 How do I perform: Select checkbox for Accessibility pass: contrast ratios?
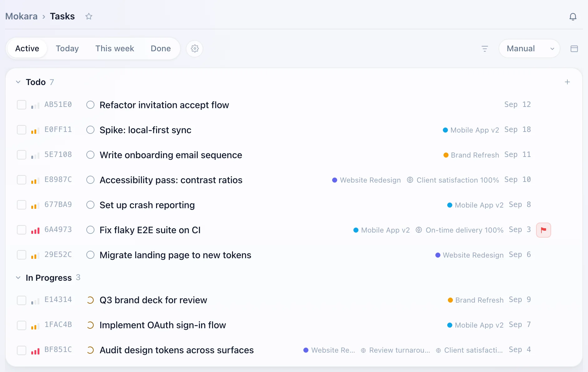click(x=22, y=180)
